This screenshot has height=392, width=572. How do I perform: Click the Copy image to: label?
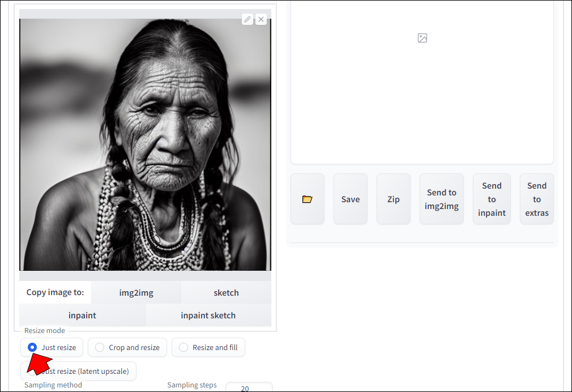[x=55, y=292]
